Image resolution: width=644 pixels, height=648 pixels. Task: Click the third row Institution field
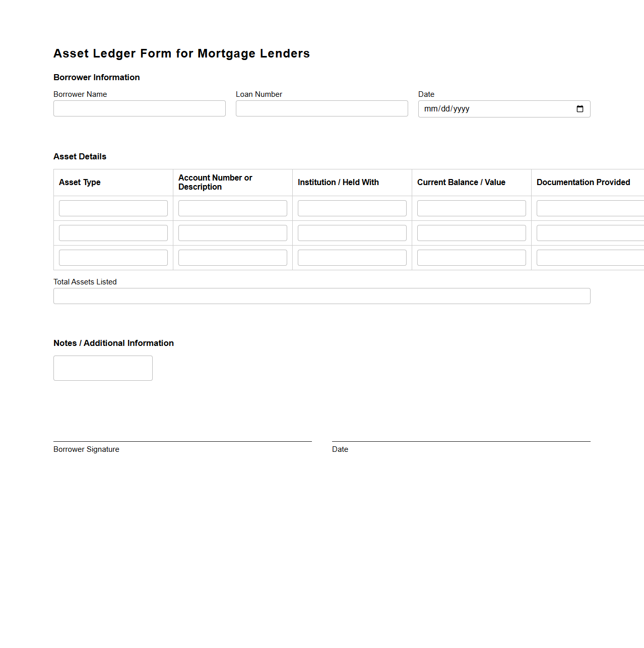pyautogui.click(x=352, y=257)
